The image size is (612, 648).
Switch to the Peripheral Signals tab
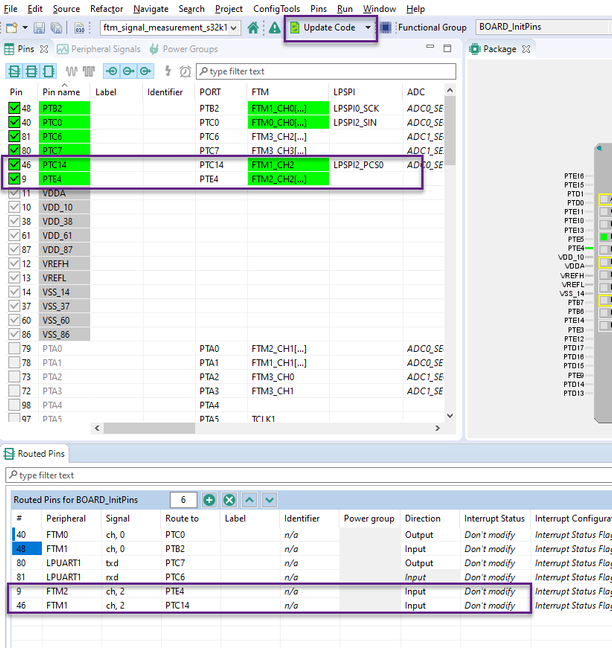pyautogui.click(x=99, y=49)
